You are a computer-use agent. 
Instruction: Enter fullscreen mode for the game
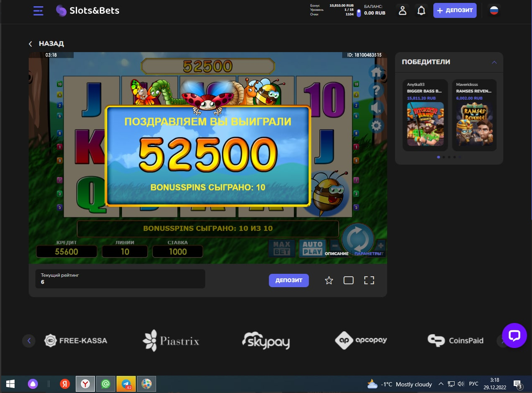pyautogui.click(x=369, y=280)
